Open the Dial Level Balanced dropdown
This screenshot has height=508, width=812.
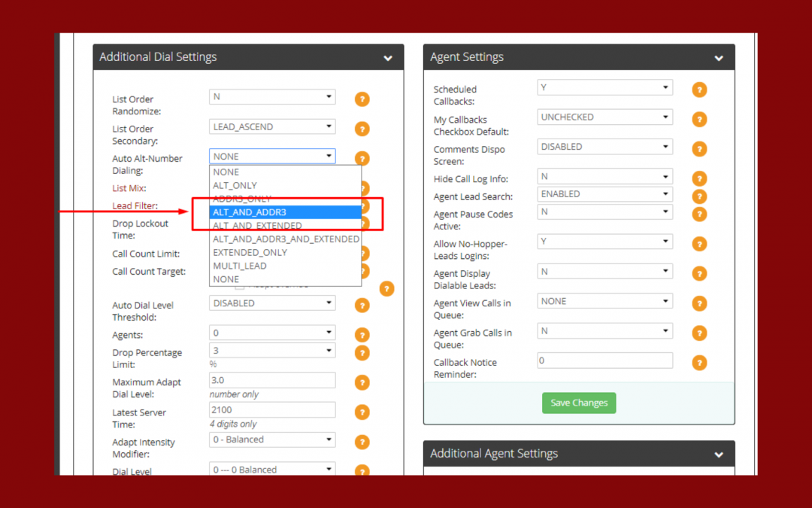pyautogui.click(x=272, y=469)
